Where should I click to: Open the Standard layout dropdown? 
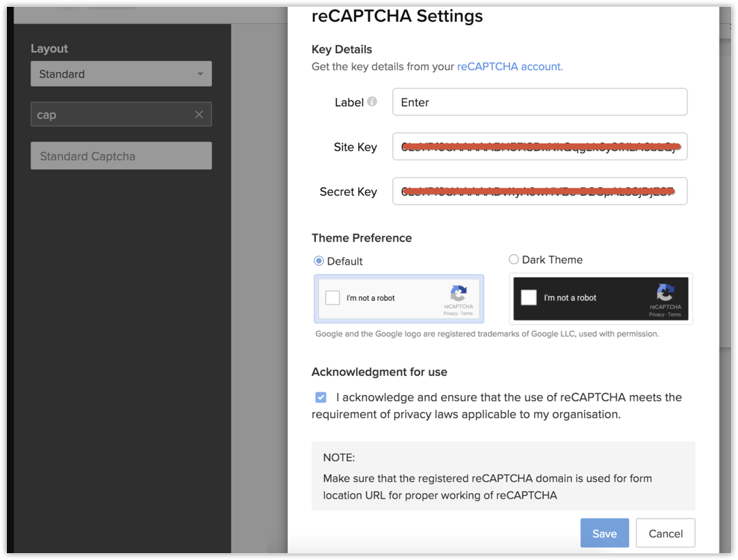(121, 74)
